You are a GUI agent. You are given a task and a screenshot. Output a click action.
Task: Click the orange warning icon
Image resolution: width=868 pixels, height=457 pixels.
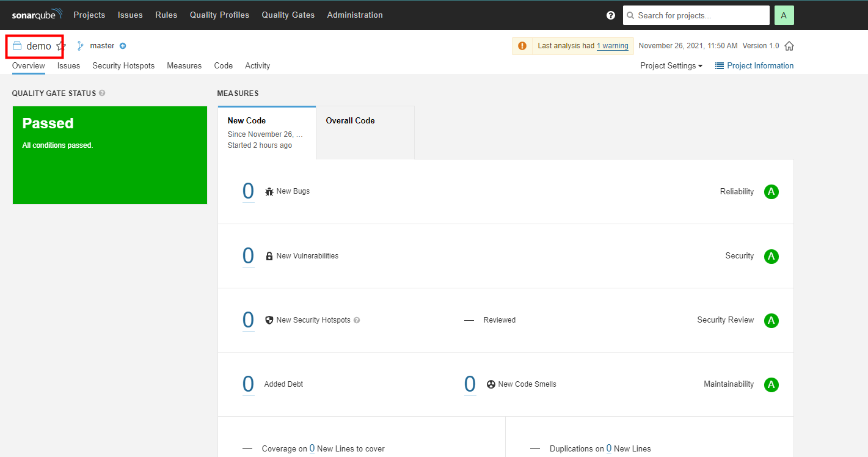coord(522,46)
